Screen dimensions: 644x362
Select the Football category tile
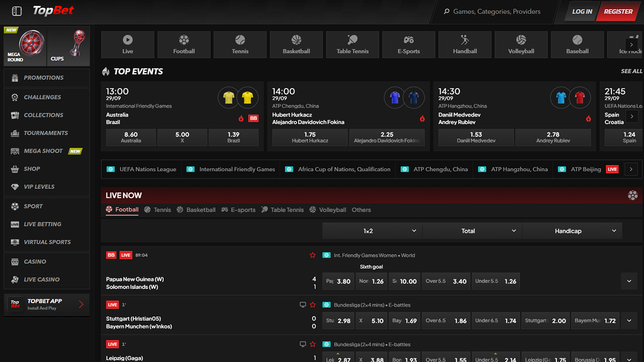pos(184,45)
